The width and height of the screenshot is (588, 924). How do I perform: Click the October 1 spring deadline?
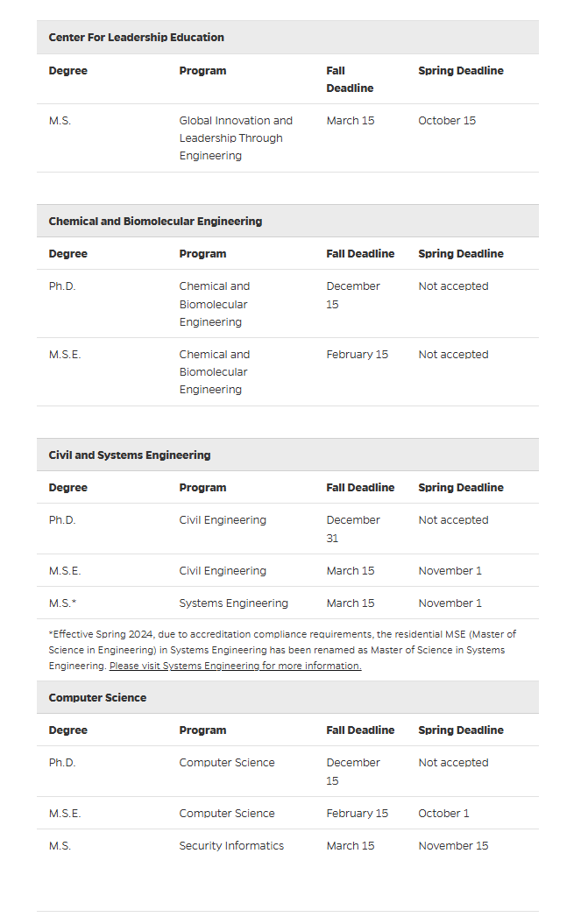click(x=443, y=814)
